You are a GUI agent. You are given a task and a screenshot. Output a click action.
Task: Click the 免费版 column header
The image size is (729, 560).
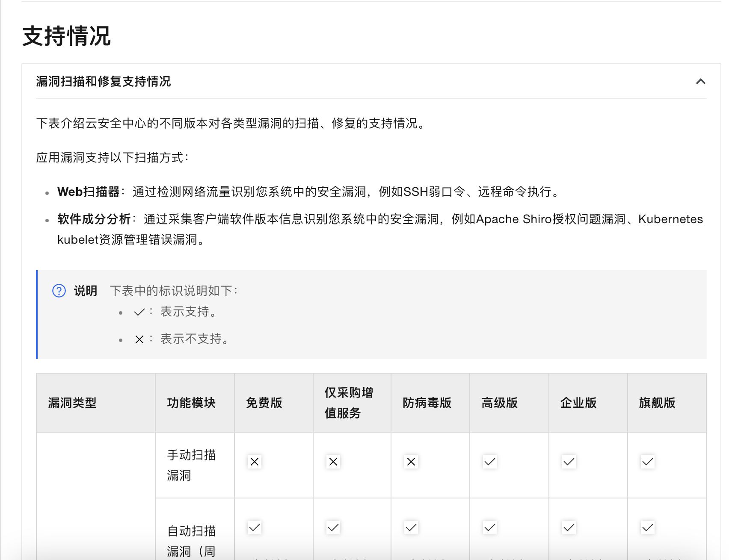[274, 403]
